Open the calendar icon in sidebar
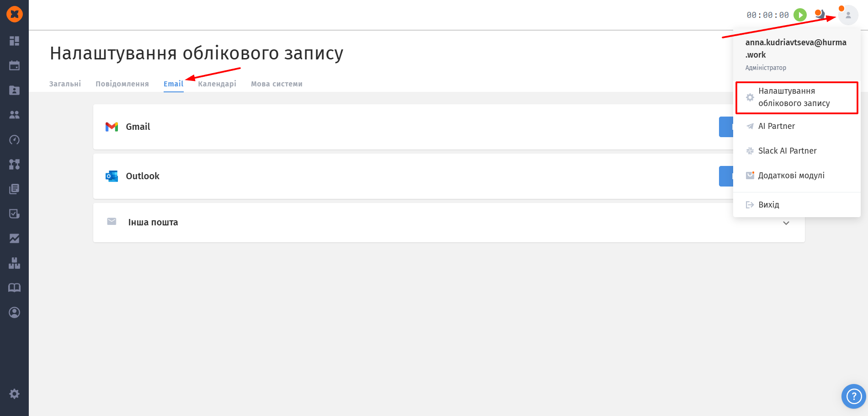This screenshot has width=868, height=416. point(14,65)
